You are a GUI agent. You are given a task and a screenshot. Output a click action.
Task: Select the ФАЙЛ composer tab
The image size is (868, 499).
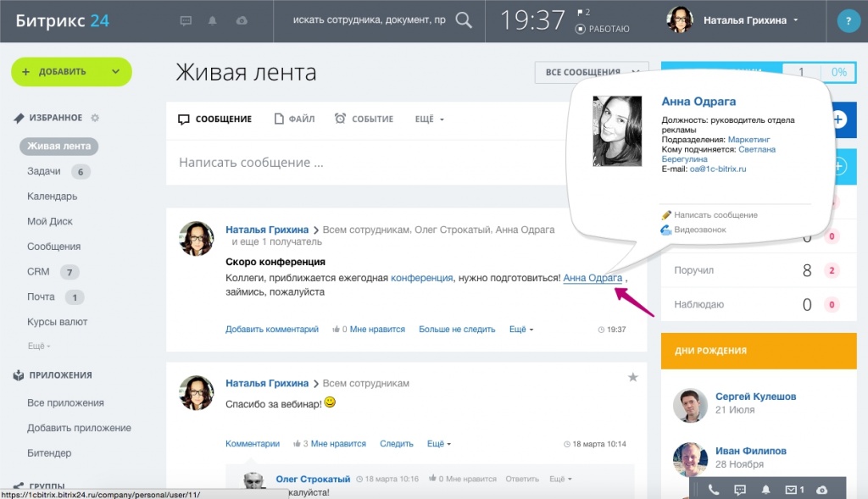coord(294,119)
